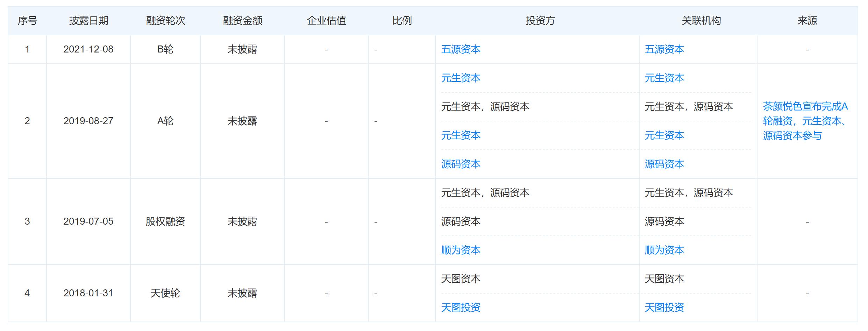The image size is (868, 331).
Task: Select the 2019-08-27 date cell
Action: tap(88, 121)
